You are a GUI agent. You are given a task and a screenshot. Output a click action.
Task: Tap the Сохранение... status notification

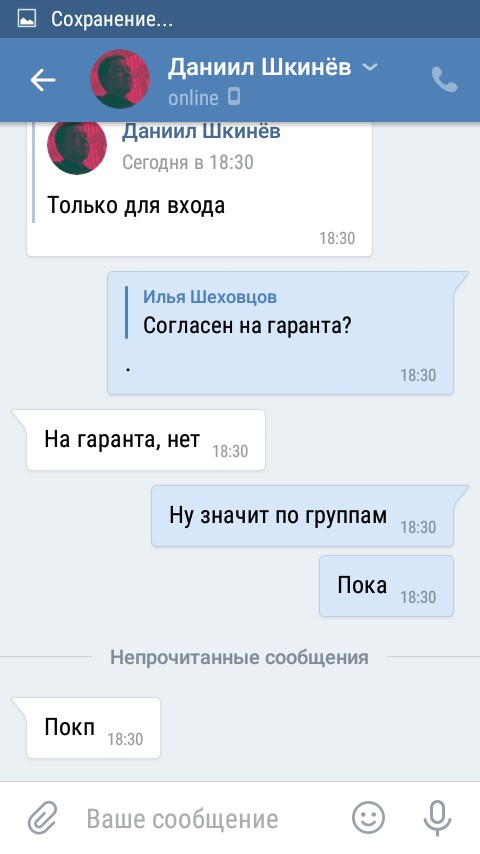click(x=112, y=19)
